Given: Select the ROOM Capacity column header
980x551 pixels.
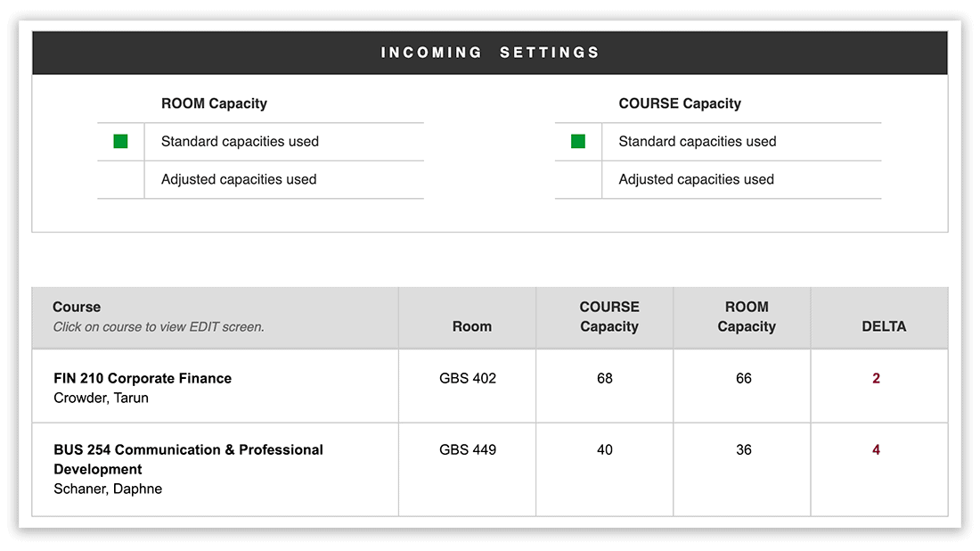Looking at the screenshot, I should pyautogui.click(x=747, y=317).
